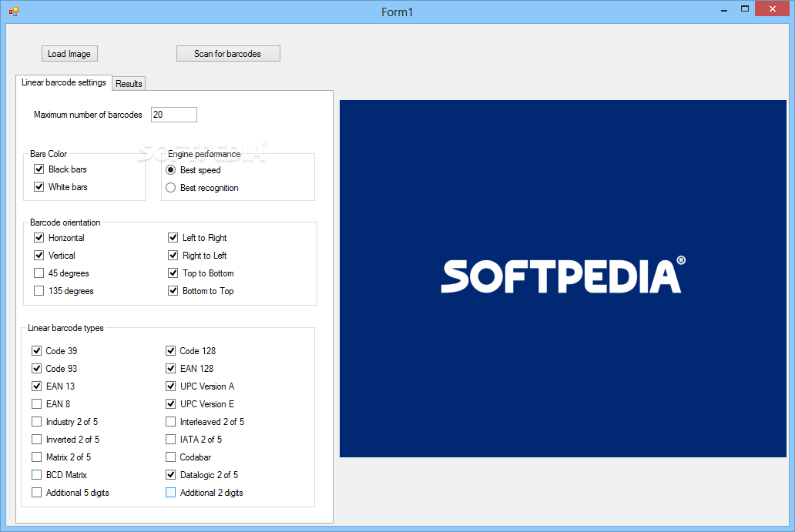
Task: Check the Additional 5 digits option
Action: [36, 493]
